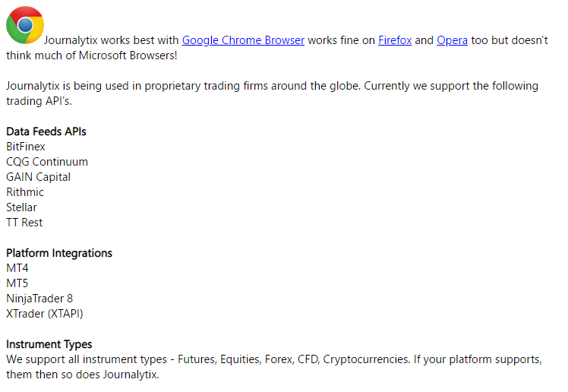Click the text Microsoft Browsers!
This screenshot has width=568, height=392.
pos(128,55)
